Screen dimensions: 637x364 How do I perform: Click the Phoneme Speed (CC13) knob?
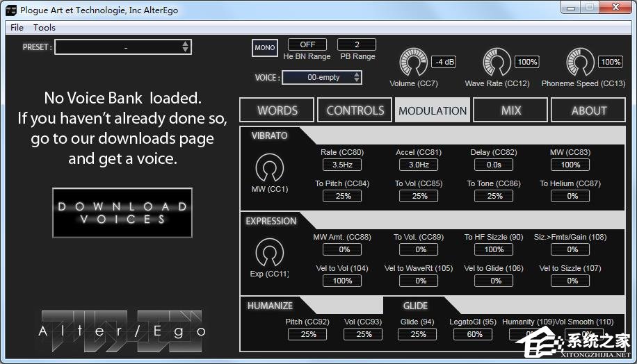[x=580, y=64]
